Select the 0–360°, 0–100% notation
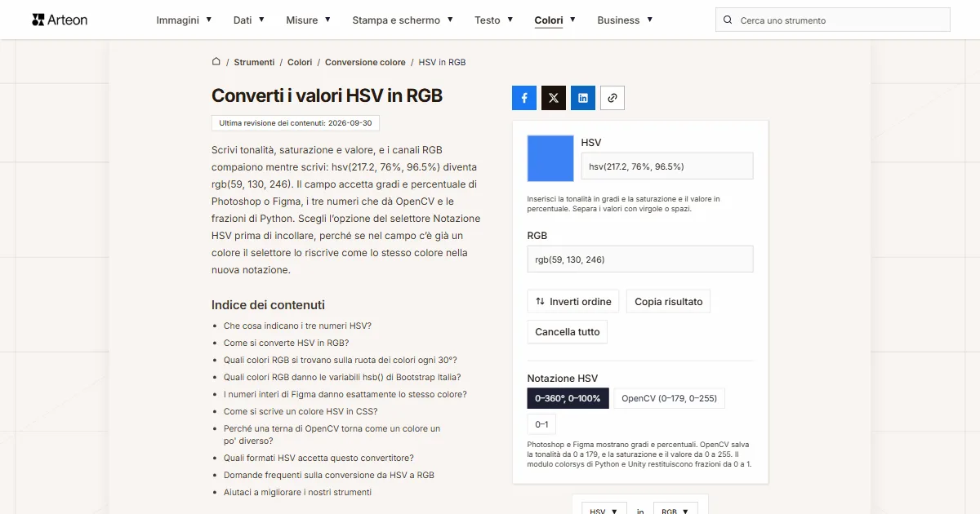This screenshot has width=980, height=514. click(568, 399)
